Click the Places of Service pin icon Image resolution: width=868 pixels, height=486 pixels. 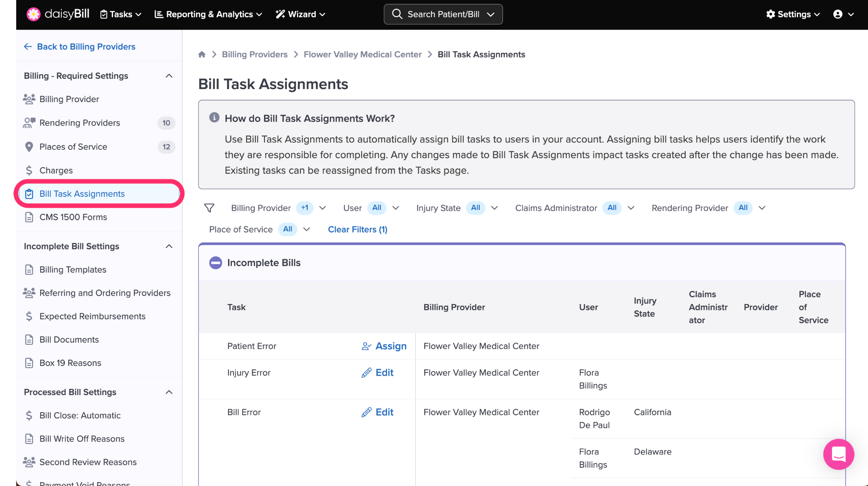[x=29, y=147]
